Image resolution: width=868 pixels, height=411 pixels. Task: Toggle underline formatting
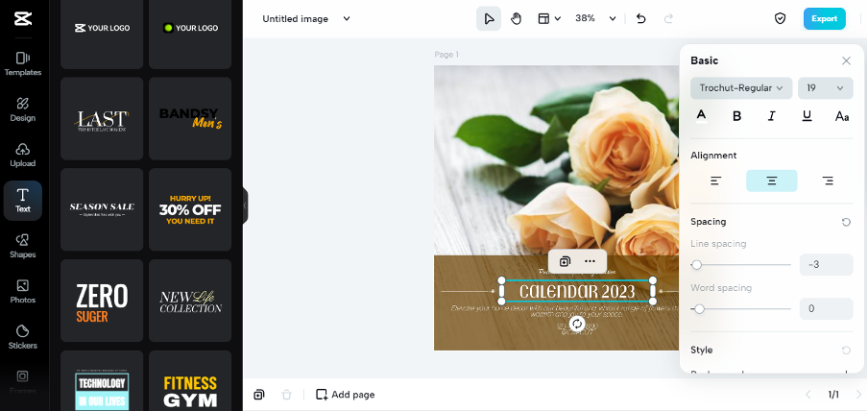808,116
